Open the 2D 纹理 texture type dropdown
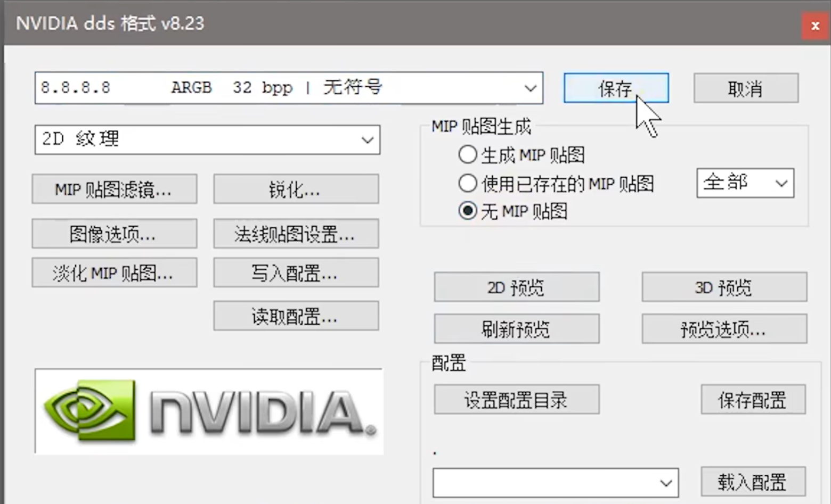 pos(207,139)
